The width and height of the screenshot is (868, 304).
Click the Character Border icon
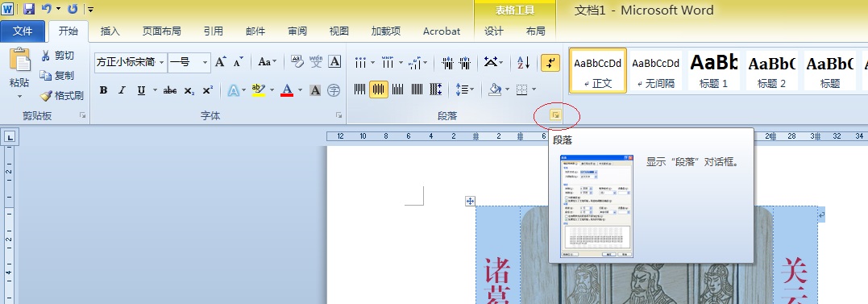(334, 61)
